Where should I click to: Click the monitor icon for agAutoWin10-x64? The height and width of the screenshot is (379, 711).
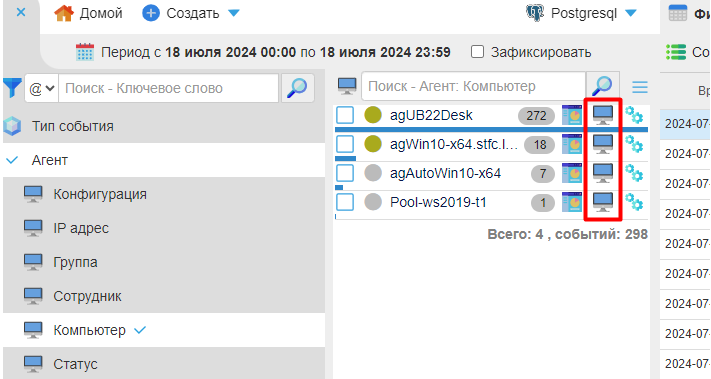click(603, 173)
